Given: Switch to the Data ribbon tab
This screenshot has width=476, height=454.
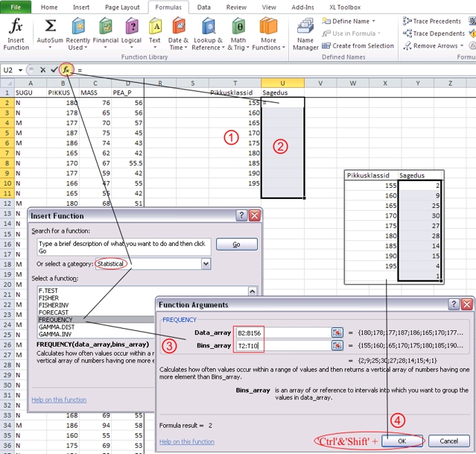Looking at the screenshot, I should tap(203, 7).
